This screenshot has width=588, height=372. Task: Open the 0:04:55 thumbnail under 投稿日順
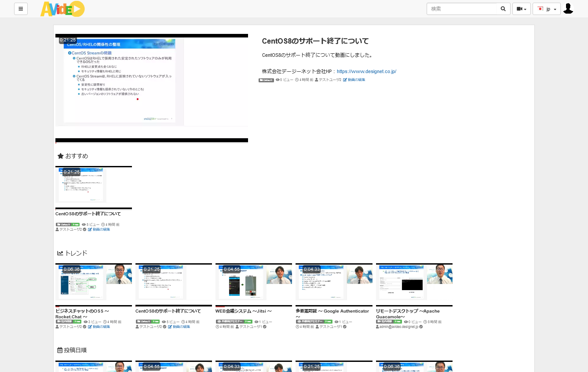click(174, 366)
